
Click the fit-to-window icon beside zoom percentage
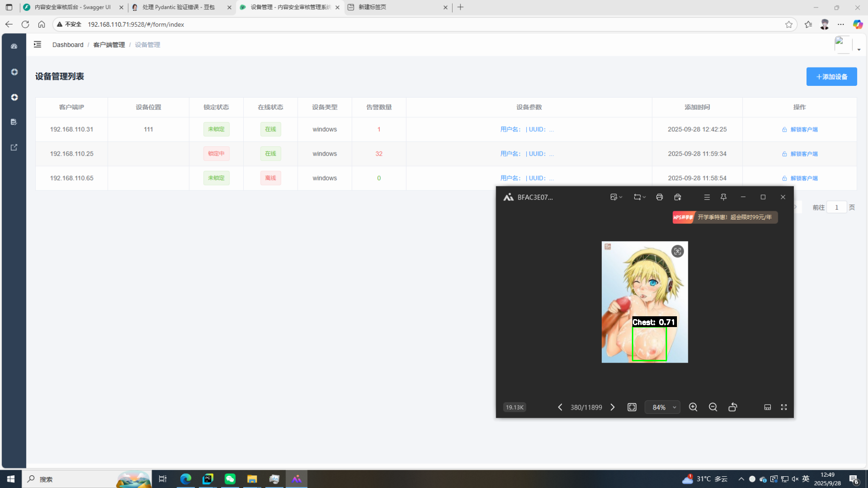[x=632, y=407]
